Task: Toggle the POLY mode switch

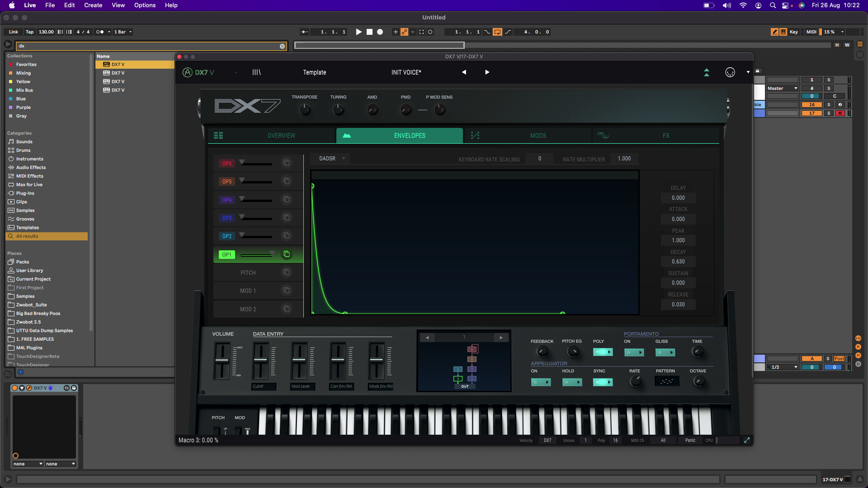Action: point(603,352)
